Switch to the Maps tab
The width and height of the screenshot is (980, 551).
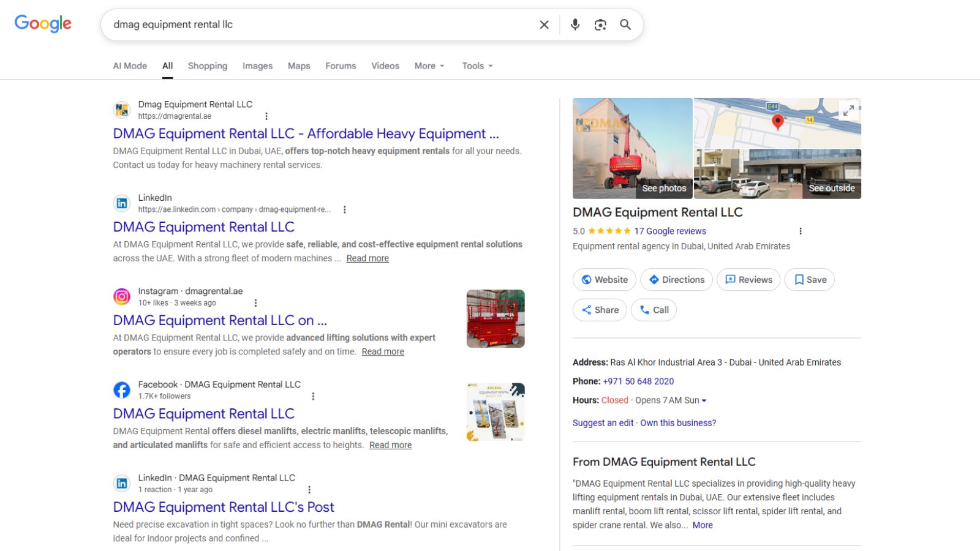299,66
